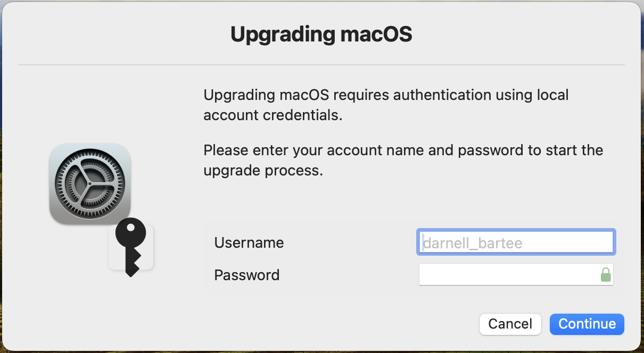Click the "Password" field label

click(247, 275)
